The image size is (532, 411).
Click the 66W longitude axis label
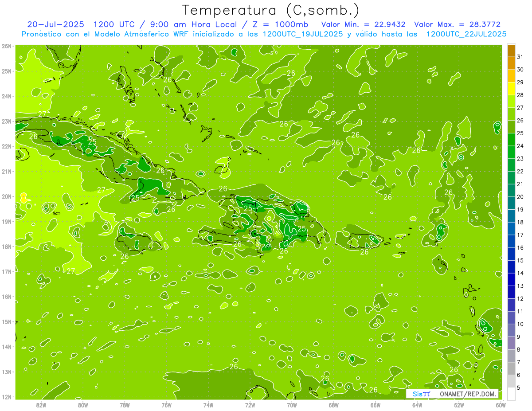click(x=375, y=405)
